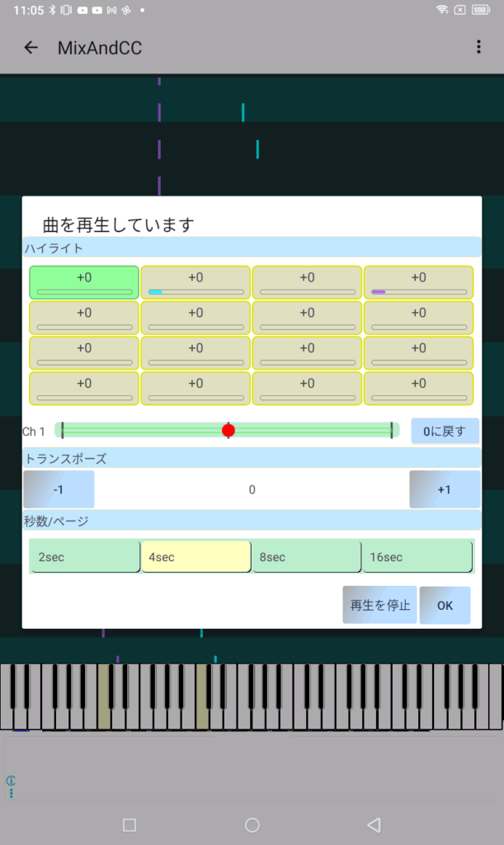The image size is (504, 845).
Task: Decrease transpose with -1 button
Action: tap(59, 489)
